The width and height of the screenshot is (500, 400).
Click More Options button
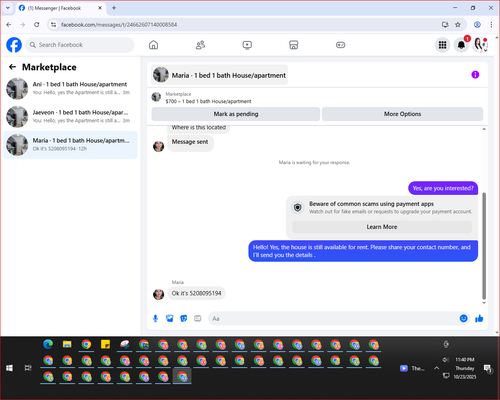point(402,114)
